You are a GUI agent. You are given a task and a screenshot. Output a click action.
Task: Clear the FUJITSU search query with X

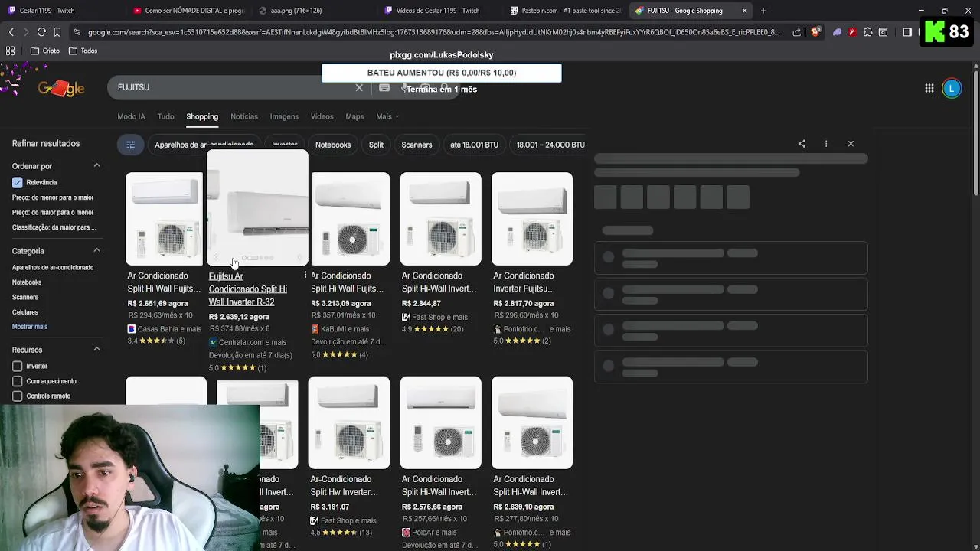359,87
